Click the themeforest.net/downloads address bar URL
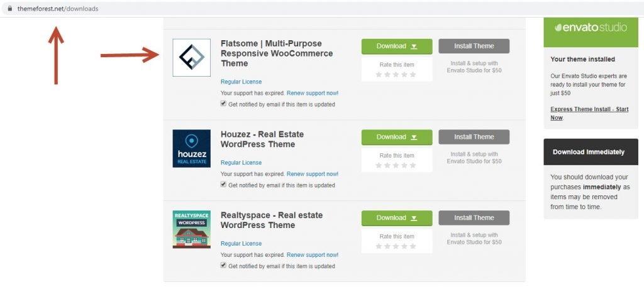This screenshot has height=299, width=644. pos(58,9)
